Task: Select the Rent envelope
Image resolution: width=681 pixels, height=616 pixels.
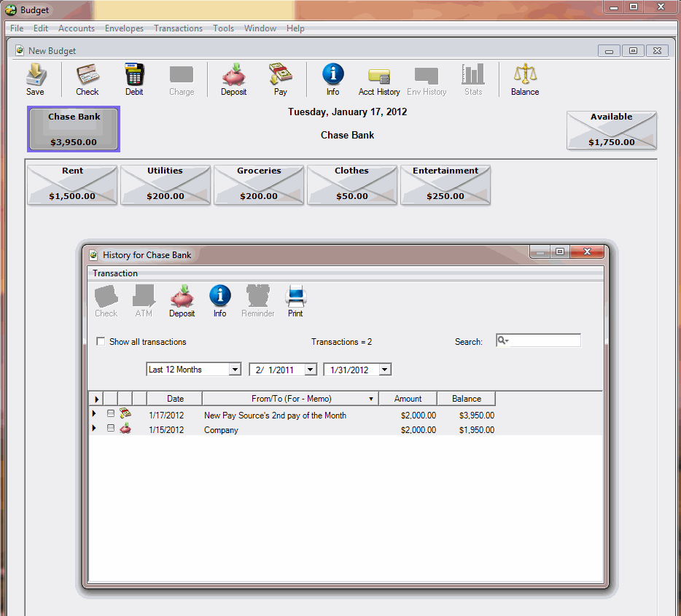Action: 72,184
